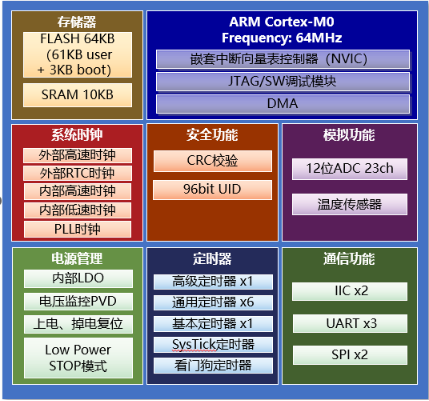Select the SPI x2 block
Viewport: 429px width, 401px height.
pos(350,355)
